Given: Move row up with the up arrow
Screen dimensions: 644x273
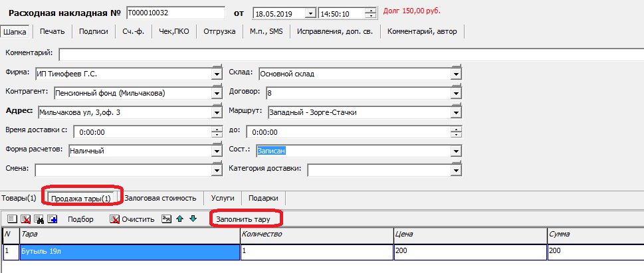Looking at the screenshot, I should tap(179, 219).
